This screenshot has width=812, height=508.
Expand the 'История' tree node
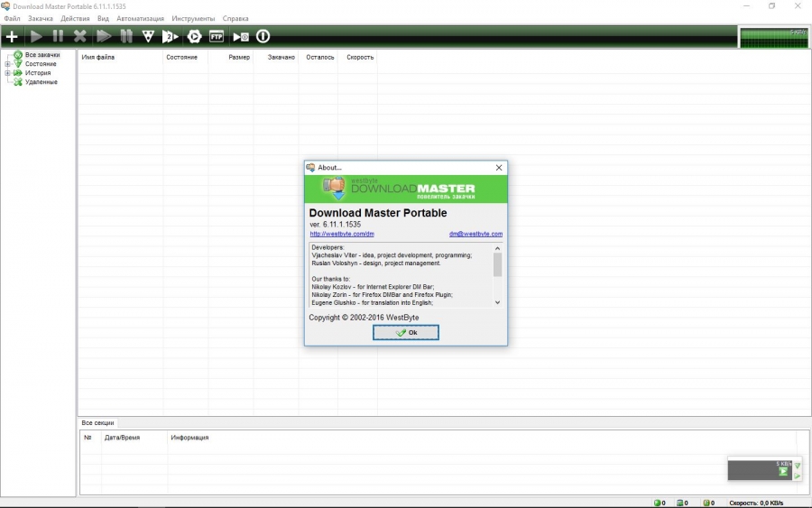tap(7, 73)
